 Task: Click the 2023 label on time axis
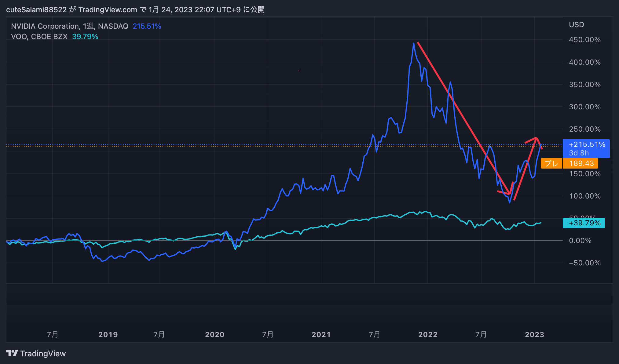pyautogui.click(x=534, y=334)
